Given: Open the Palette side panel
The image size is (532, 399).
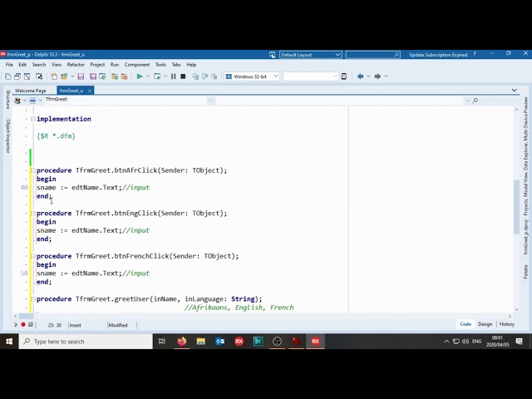Looking at the screenshot, I should point(525,272).
